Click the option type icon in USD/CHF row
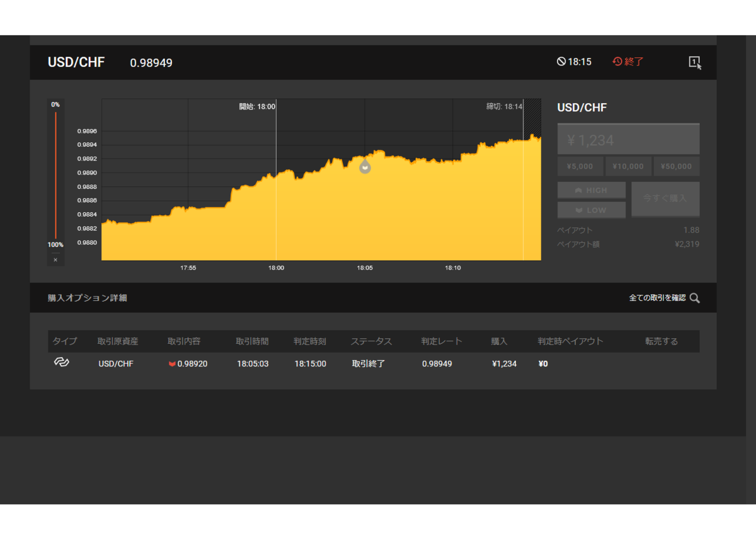The image size is (756, 539). (x=61, y=362)
